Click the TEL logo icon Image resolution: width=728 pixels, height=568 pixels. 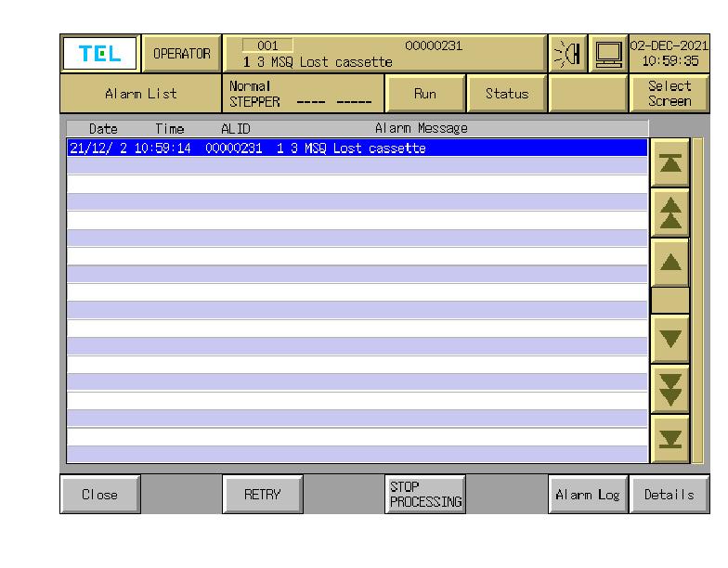tap(98, 55)
